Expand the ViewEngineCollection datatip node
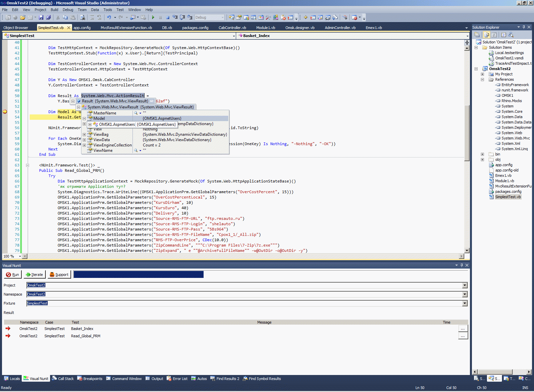The image size is (534, 392). pyautogui.click(x=84, y=145)
